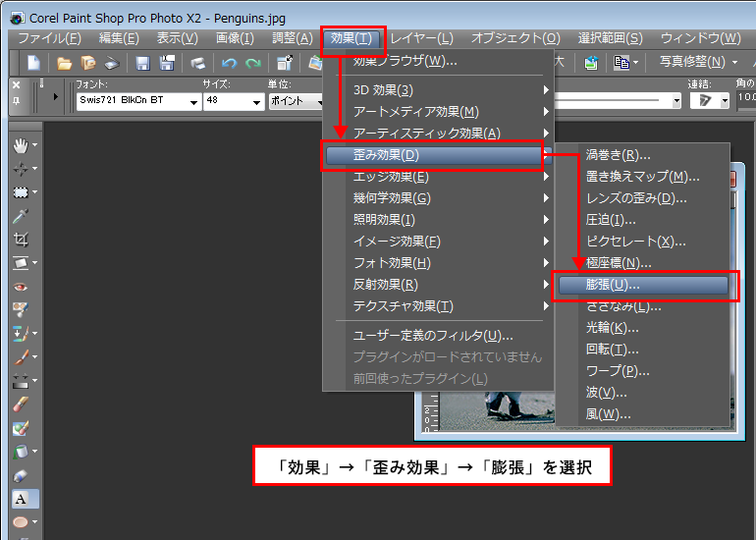Open the flyout arrow next to the Pan tool

pyautogui.click(x=34, y=144)
